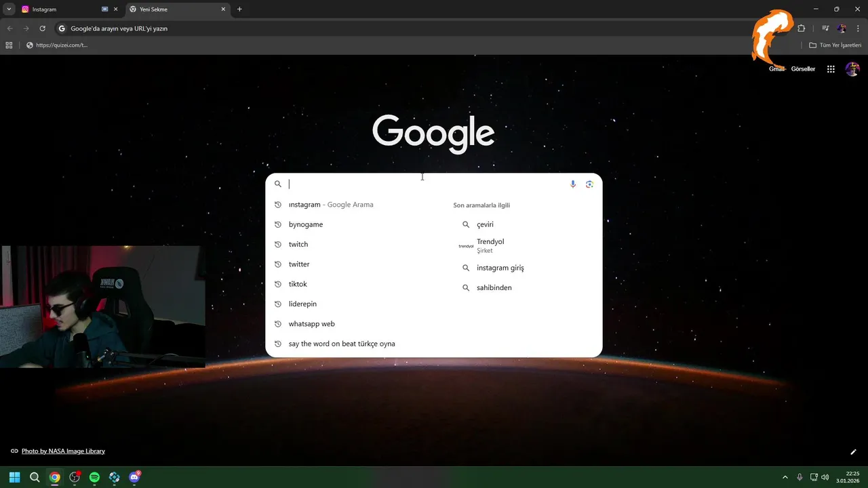Screen dimensions: 868x488
Task: Select the whatsapp web suggestion
Action: 355,324
